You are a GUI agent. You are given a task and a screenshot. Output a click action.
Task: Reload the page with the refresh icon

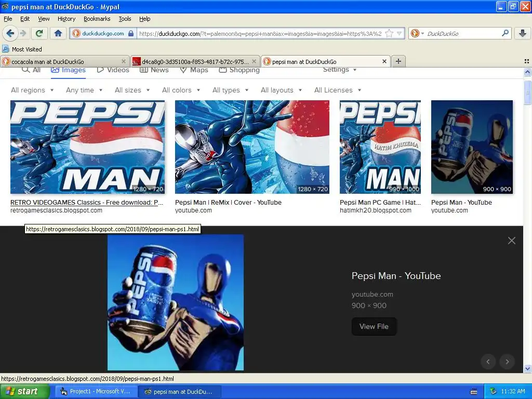[x=39, y=33]
